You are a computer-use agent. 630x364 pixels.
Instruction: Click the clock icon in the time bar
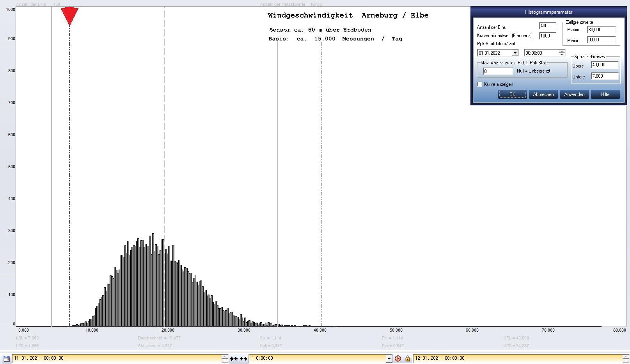pos(398,359)
